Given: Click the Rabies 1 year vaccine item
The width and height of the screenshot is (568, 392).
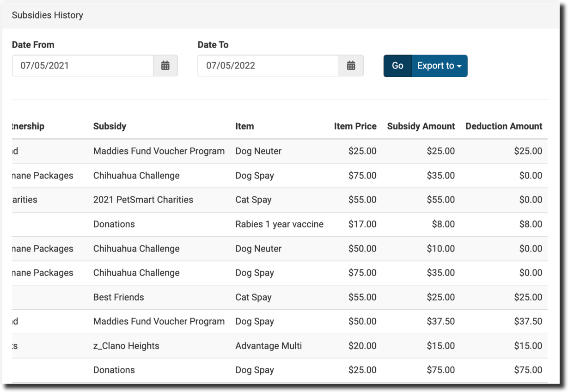Looking at the screenshot, I should click(x=279, y=224).
